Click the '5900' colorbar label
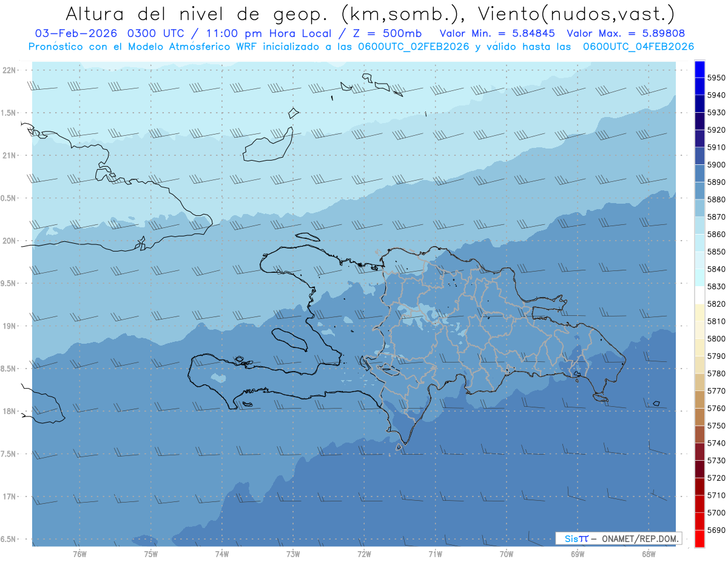Viewport: 728px width, 562px height. click(x=716, y=164)
